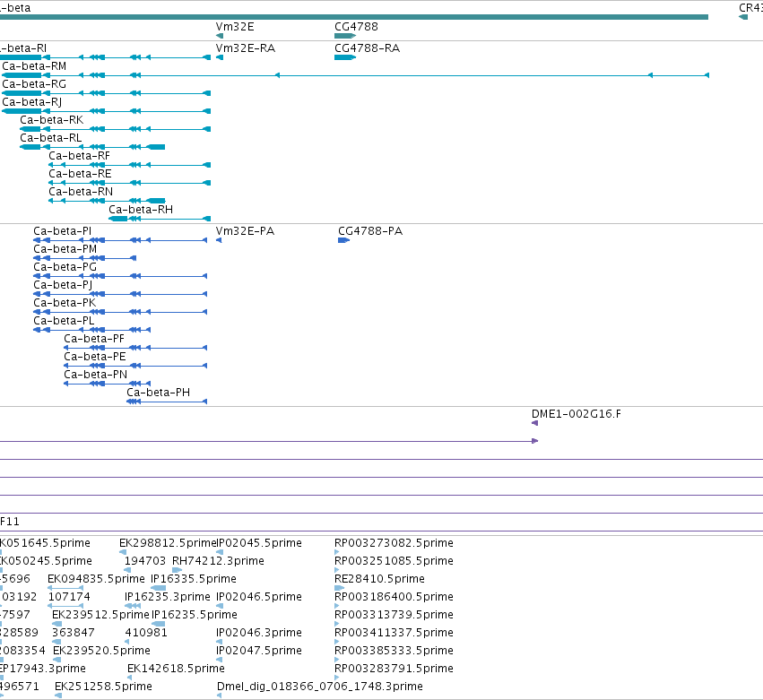The height and width of the screenshot is (700, 763).
Task: Select EST RP003273082.5prime
Action: coord(395,543)
